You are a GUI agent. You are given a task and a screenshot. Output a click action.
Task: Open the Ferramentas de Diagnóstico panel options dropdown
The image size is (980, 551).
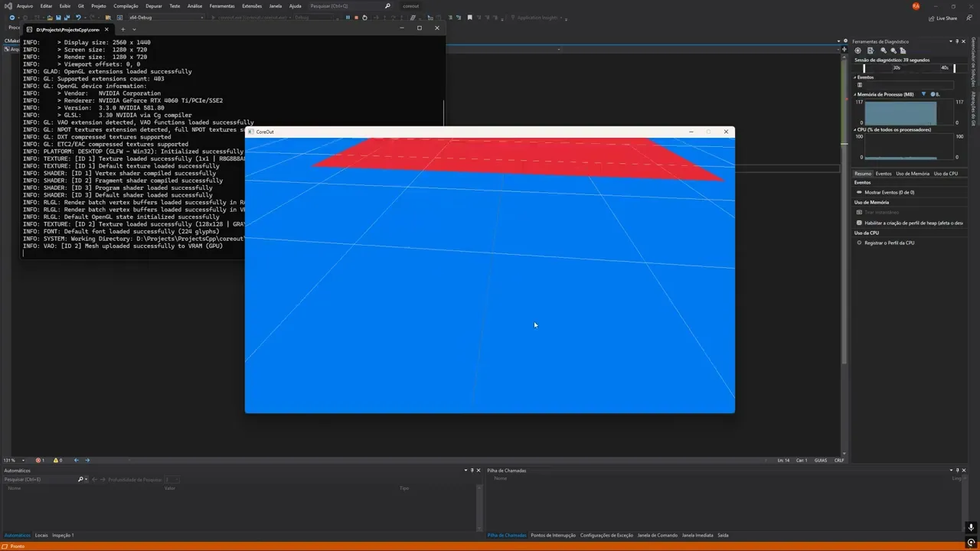[951, 41]
